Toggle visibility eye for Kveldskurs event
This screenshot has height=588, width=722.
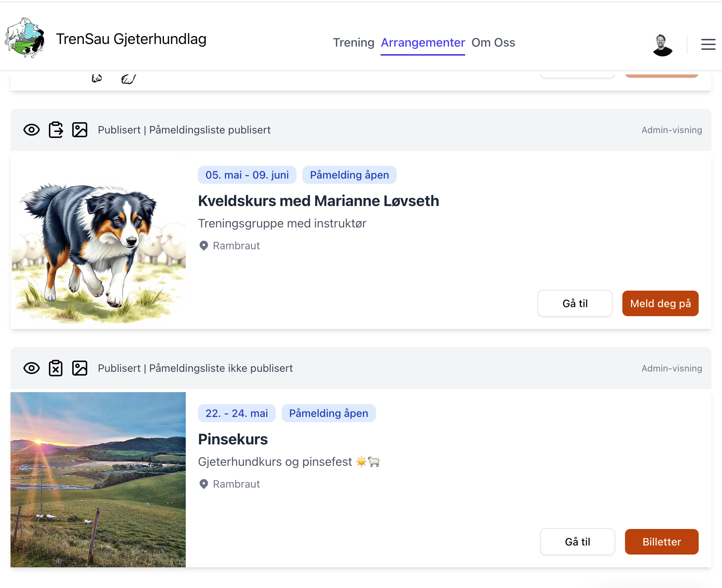[32, 130]
